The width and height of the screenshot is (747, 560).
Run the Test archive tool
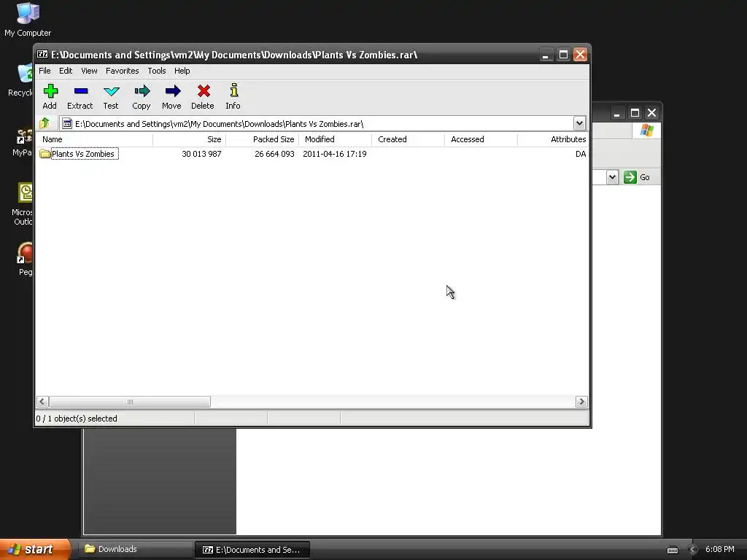click(x=111, y=91)
